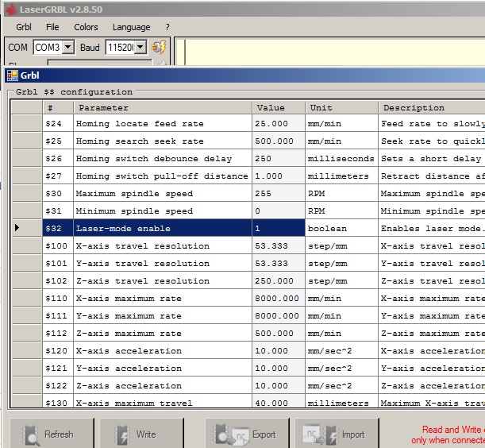This screenshot has width=485, height=448.
Task: Click the Write button
Action: pyautogui.click(x=141, y=434)
